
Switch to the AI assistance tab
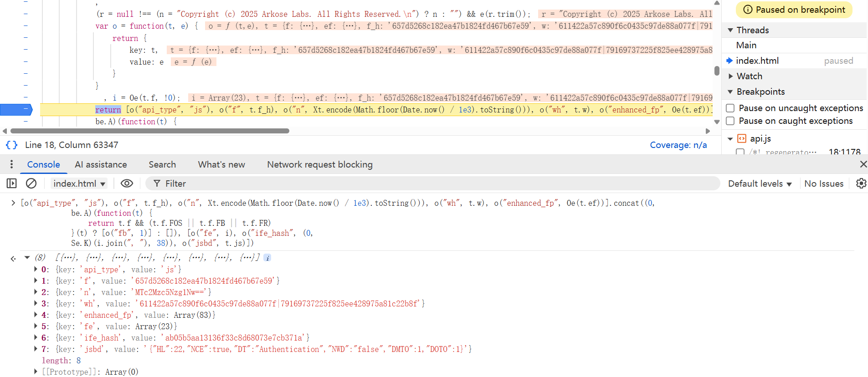pos(101,164)
